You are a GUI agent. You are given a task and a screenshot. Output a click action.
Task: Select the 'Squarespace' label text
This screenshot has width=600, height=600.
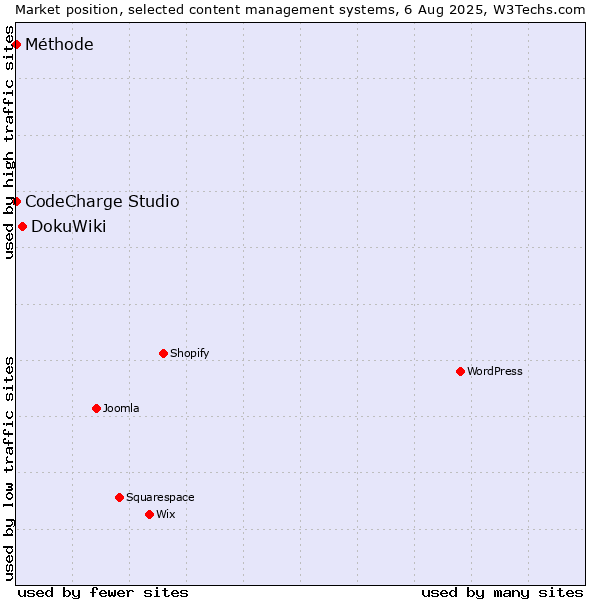tap(160, 497)
